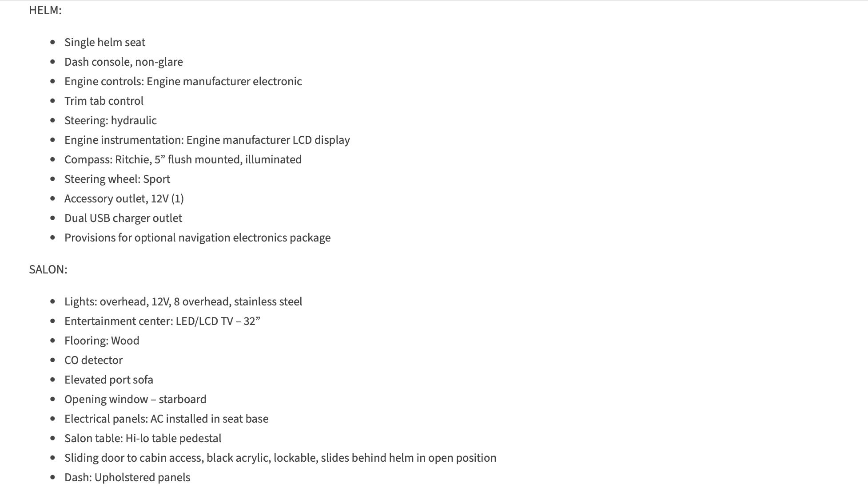The width and height of the screenshot is (868, 491).
Task: Click the 'Accessory outlet, 12V (1)' entry
Action: [124, 198]
